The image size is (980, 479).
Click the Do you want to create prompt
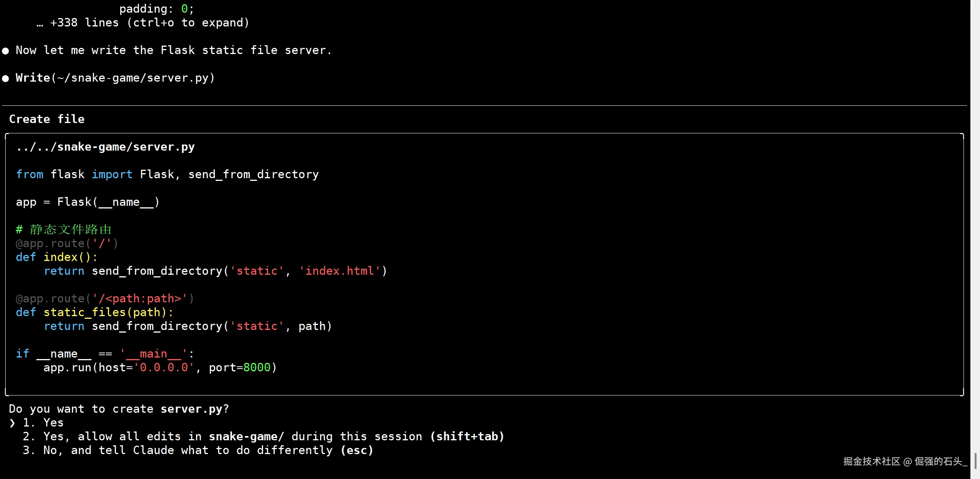[119, 409]
